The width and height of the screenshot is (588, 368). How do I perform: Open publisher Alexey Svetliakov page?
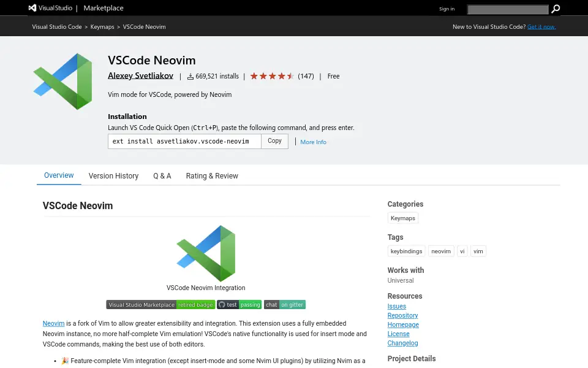[141, 76]
